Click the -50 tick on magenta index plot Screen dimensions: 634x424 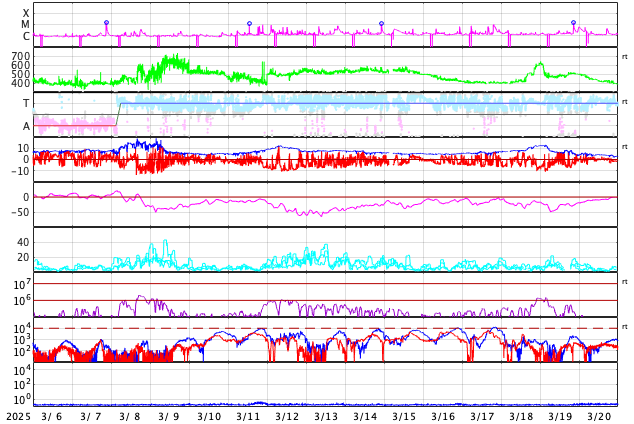click(21, 212)
